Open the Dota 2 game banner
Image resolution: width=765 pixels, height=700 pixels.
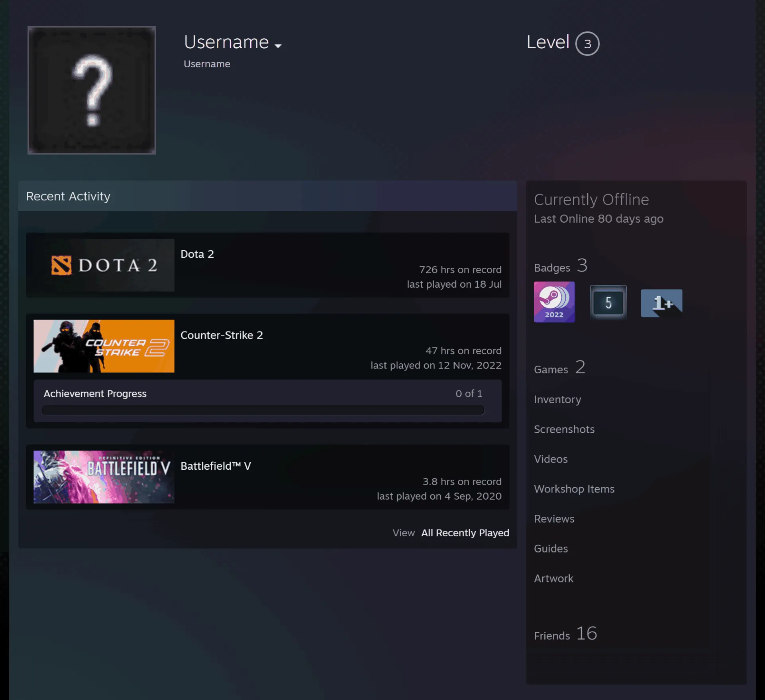[x=104, y=265]
